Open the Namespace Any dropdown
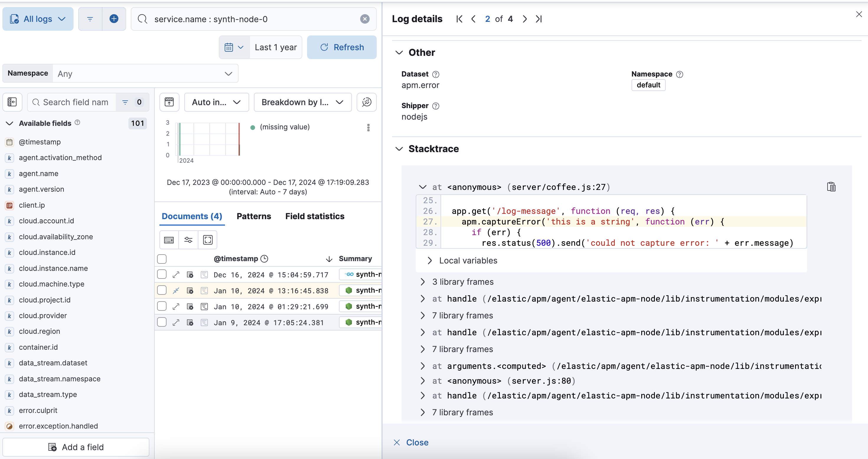The height and width of the screenshot is (459, 868). (145, 74)
